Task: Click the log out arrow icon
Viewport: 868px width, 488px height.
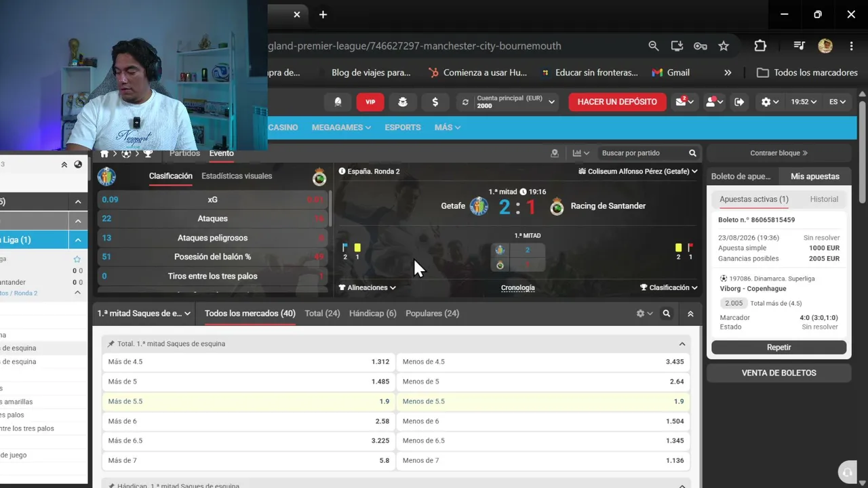Action: click(x=739, y=102)
